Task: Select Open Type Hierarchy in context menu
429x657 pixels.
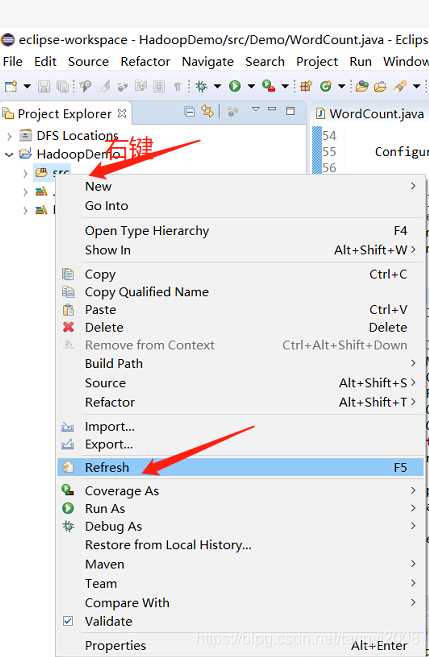Action: click(x=240, y=231)
